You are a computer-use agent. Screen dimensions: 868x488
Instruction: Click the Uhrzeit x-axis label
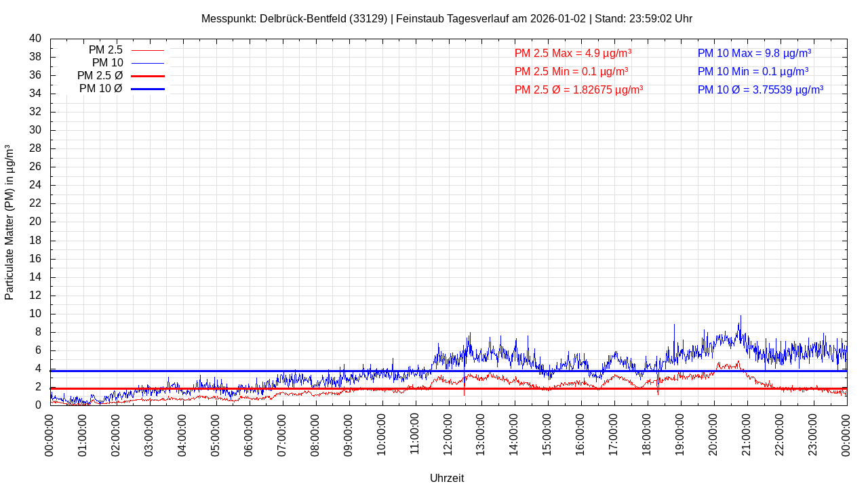click(447, 478)
